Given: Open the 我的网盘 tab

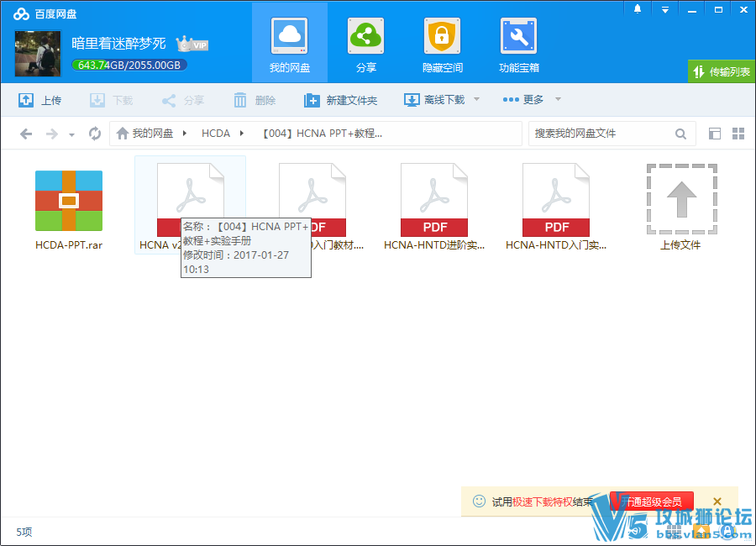Looking at the screenshot, I should (289, 45).
